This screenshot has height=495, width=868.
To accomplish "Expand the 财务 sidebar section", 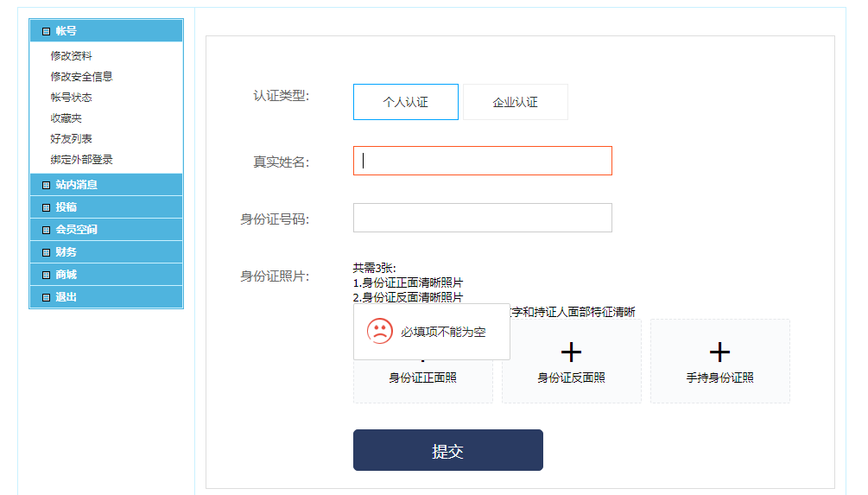I will pyautogui.click(x=66, y=252).
